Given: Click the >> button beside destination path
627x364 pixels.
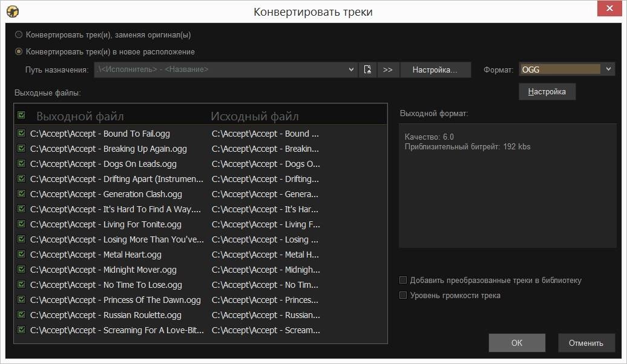Looking at the screenshot, I should [387, 70].
